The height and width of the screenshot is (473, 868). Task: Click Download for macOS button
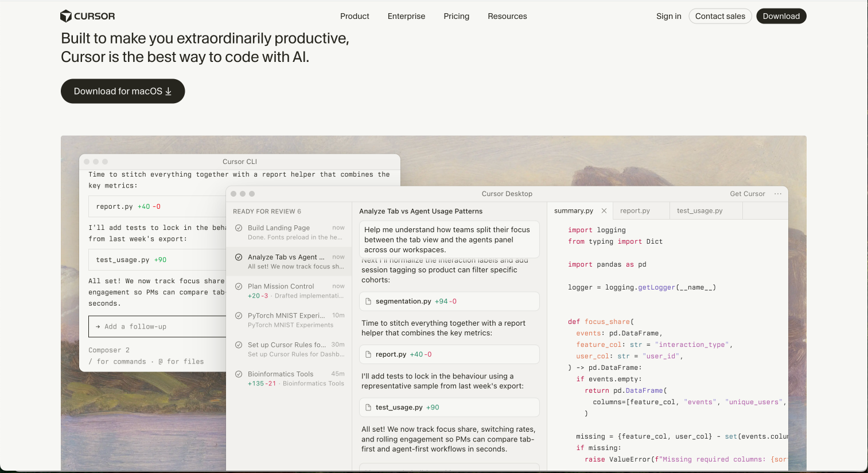click(x=123, y=91)
